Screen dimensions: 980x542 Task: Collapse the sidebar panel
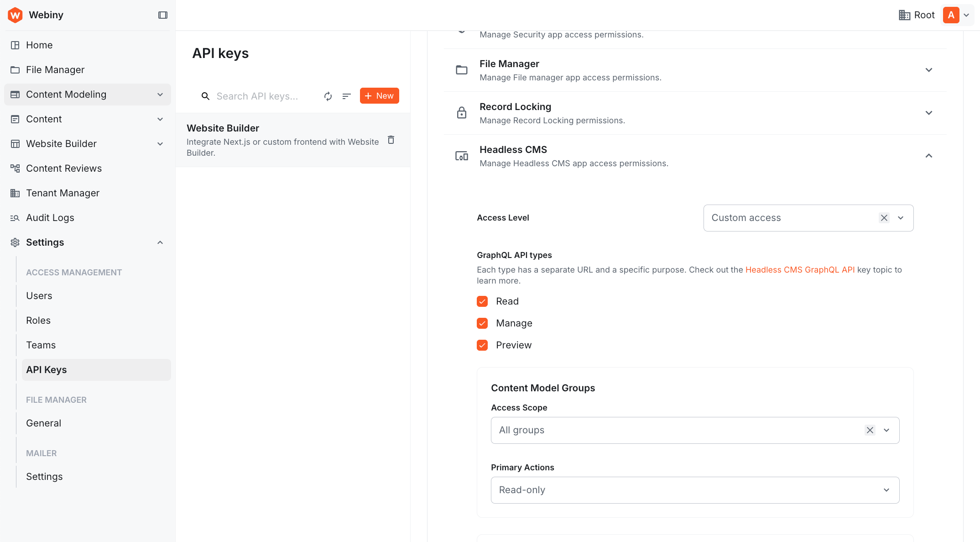162,15
